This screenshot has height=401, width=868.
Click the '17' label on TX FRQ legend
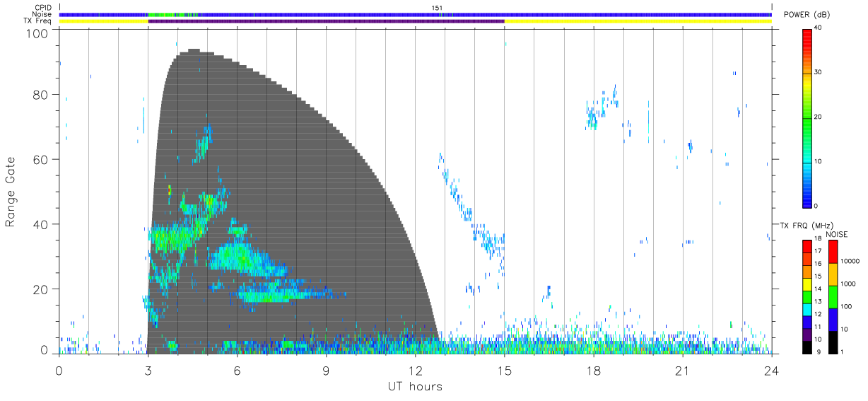click(x=818, y=251)
